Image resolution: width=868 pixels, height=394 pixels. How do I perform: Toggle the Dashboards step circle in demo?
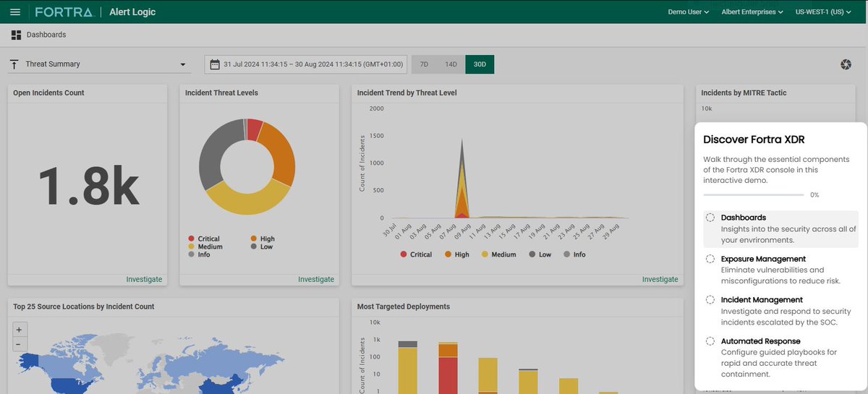pos(710,218)
